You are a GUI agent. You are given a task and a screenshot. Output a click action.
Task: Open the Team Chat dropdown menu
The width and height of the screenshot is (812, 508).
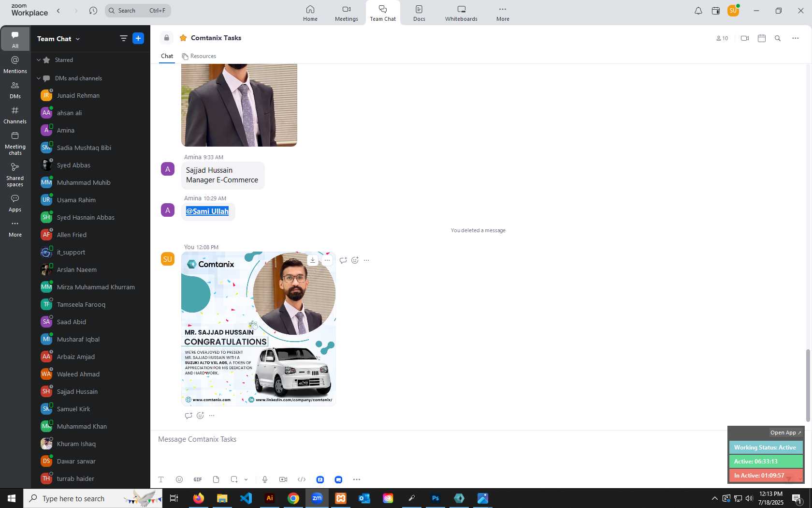tap(58, 39)
